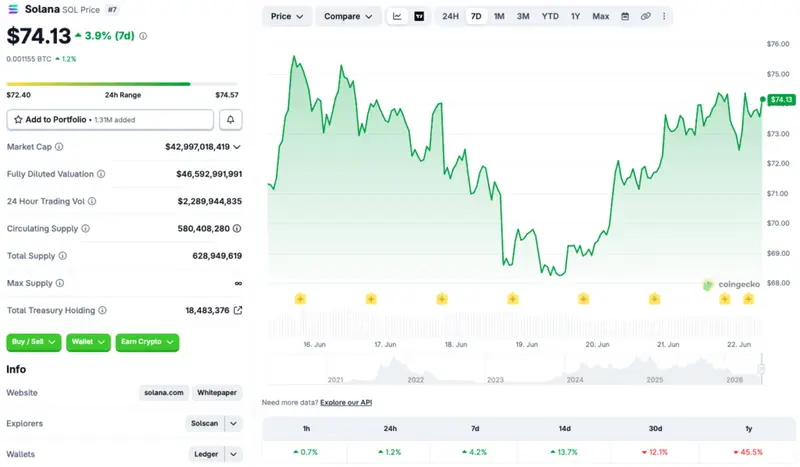
Task: Click the info icon after 580,408,280 value
Action: pos(237,229)
